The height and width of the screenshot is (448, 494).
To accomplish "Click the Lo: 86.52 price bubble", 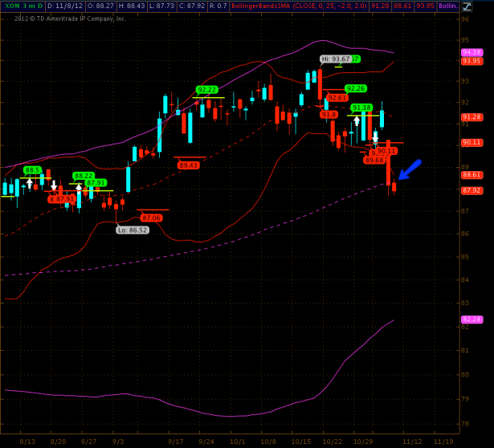I will point(132,230).
